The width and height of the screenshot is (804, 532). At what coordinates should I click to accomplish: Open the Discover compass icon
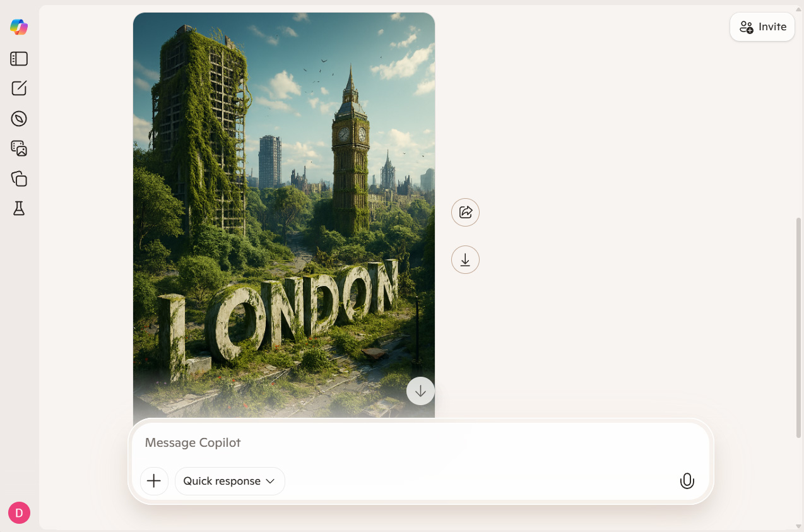coord(19,119)
